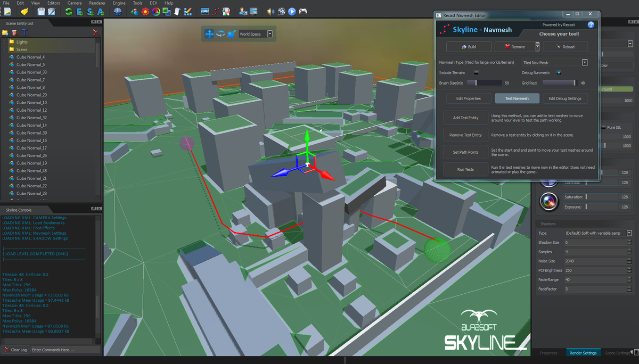This screenshot has height=364, width=639.
Task: Click the Clear Log button
Action: 15,350
